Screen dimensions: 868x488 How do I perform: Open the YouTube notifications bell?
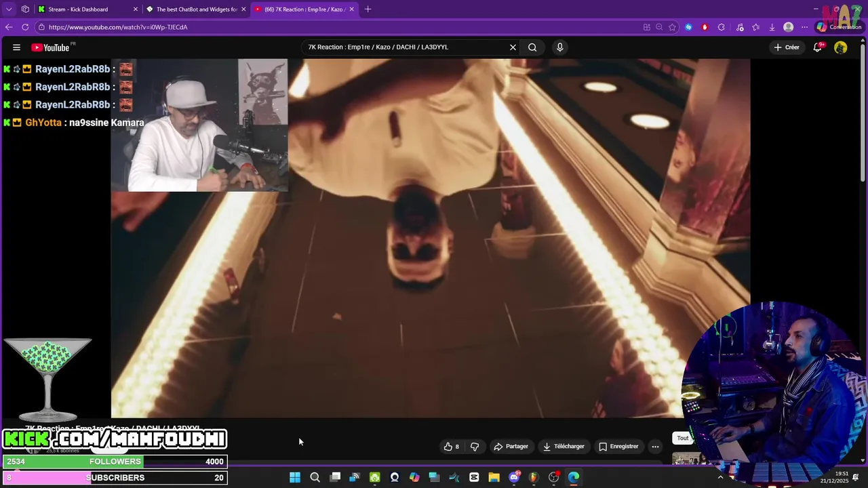coord(818,47)
